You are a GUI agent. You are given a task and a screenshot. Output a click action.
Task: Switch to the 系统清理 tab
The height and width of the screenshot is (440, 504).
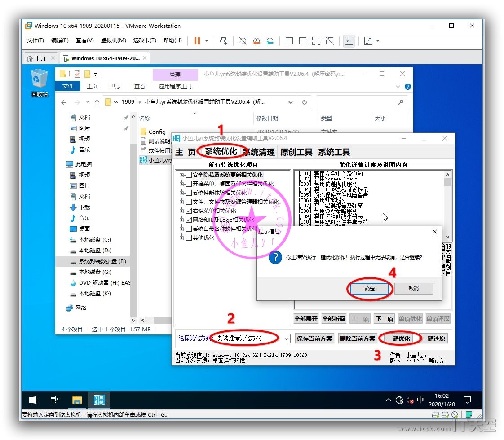pyautogui.click(x=259, y=152)
